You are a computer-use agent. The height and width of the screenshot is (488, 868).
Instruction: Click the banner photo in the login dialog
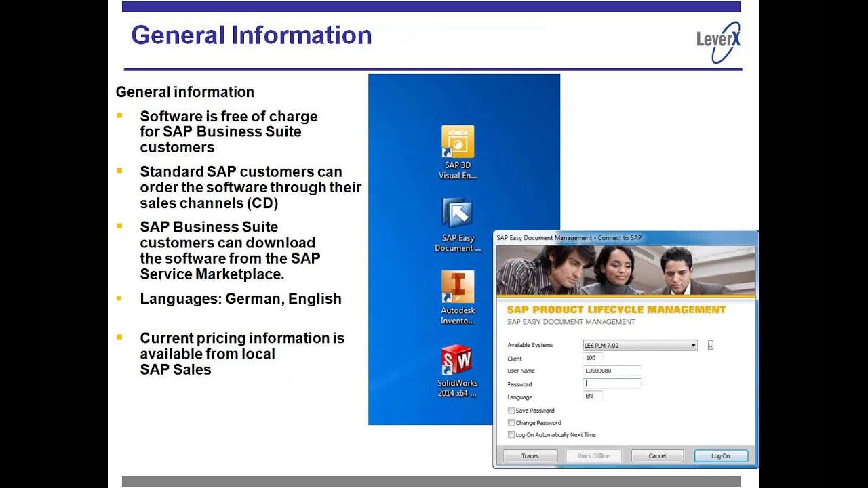click(x=626, y=271)
